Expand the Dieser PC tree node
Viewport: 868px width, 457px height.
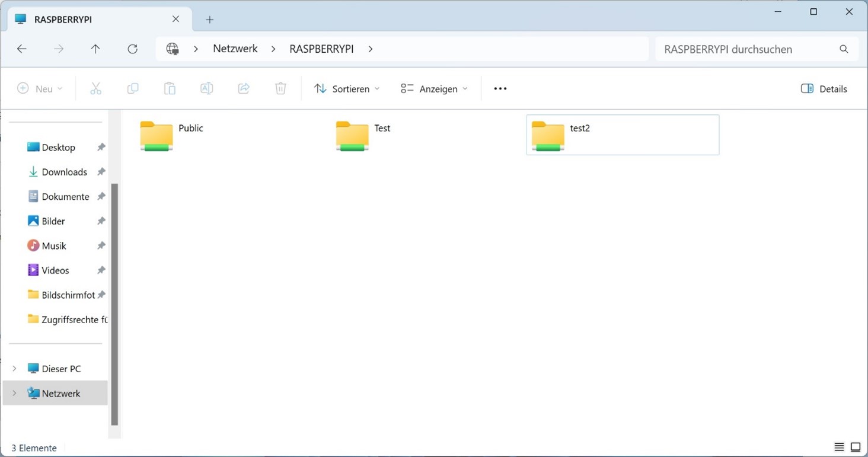coord(15,369)
